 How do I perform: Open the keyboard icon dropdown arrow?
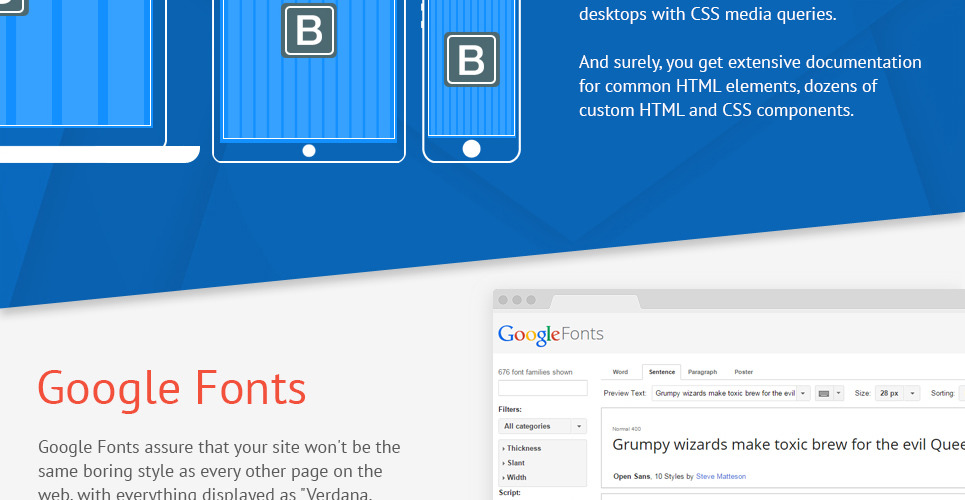click(838, 393)
